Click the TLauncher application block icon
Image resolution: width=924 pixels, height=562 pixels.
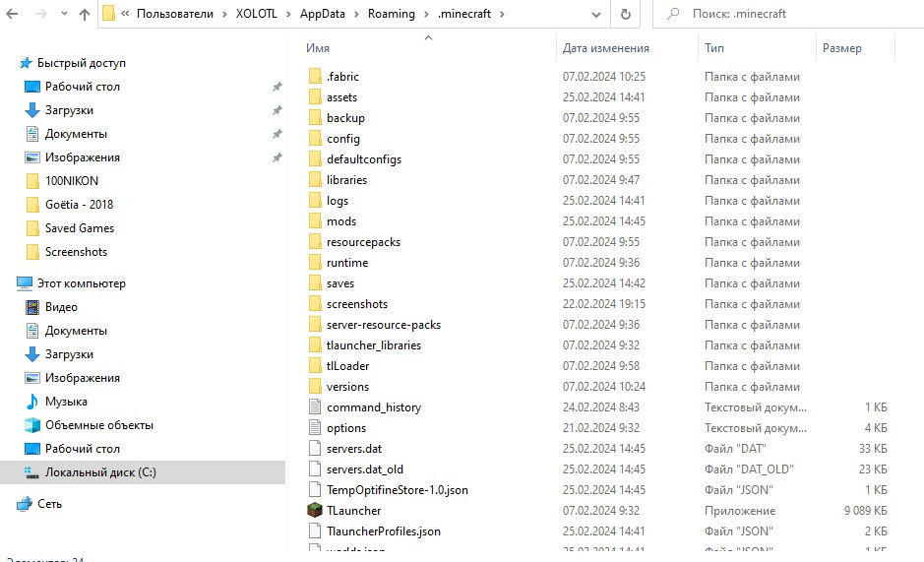tap(315, 510)
